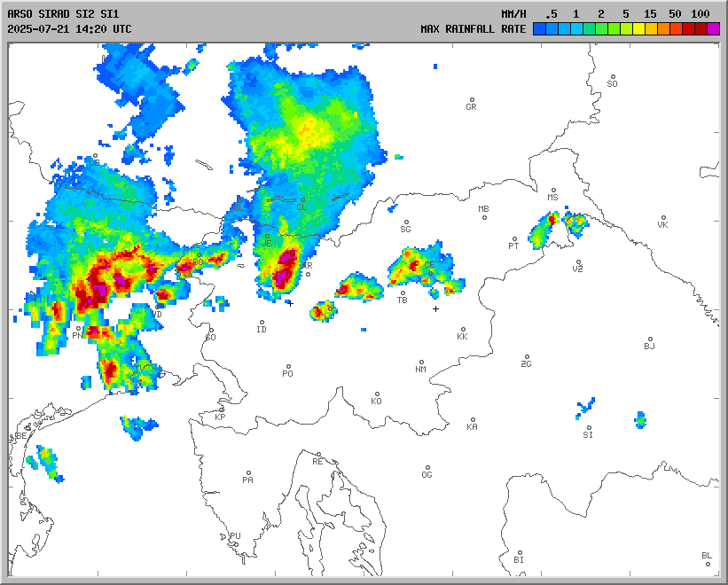728x585 pixels.
Task: Click the MM/H units label
Action: coord(513,14)
